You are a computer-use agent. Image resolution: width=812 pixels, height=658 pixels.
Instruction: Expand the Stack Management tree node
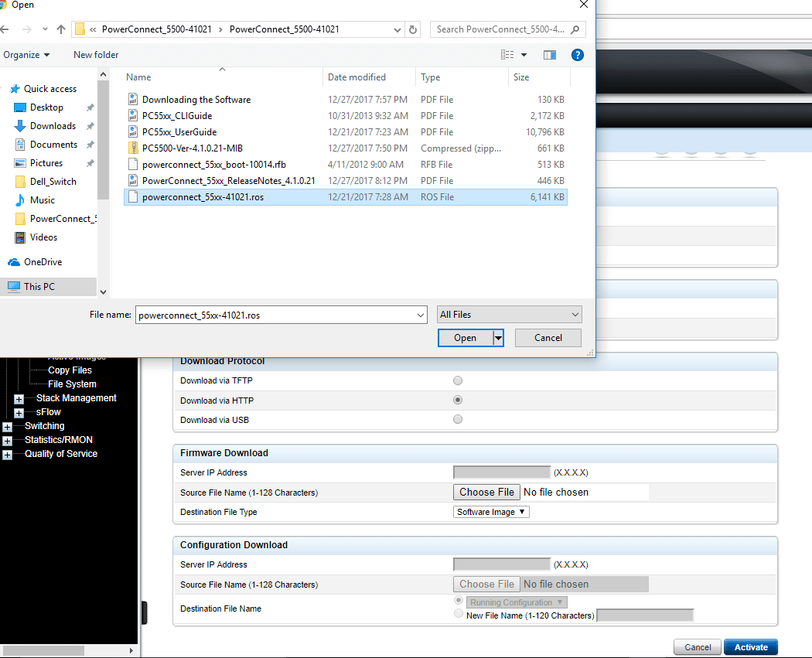point(19,399)
